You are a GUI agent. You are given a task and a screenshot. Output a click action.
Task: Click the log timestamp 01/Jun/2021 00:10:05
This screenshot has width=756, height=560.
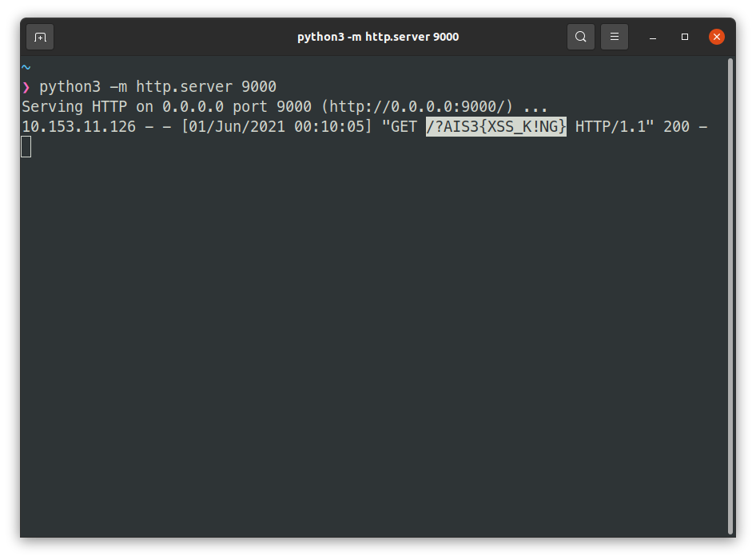coord(276,126)
